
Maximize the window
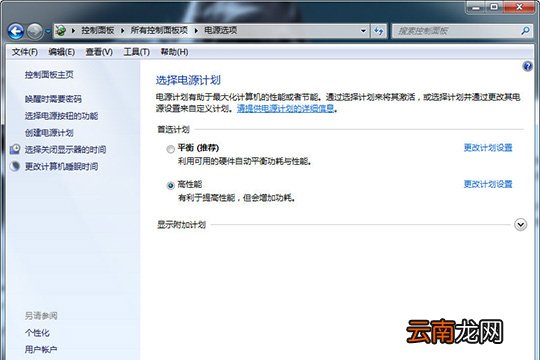click(494, 7)
